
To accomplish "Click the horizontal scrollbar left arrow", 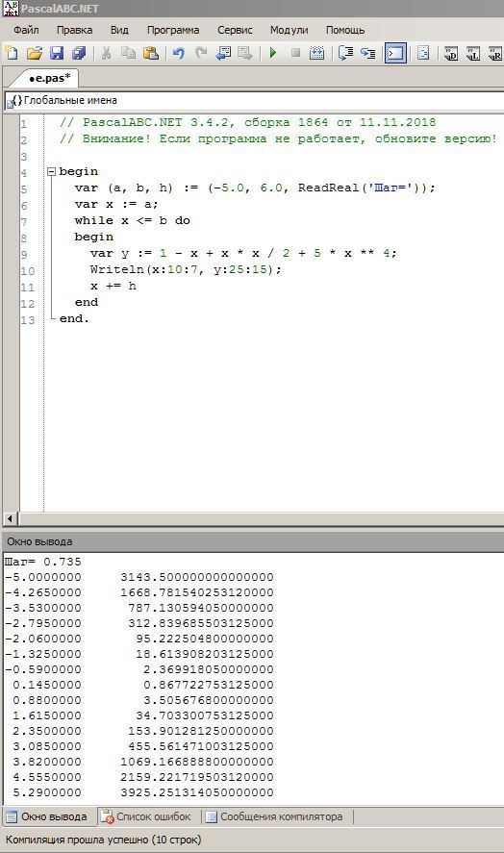I will click(10, 518).
